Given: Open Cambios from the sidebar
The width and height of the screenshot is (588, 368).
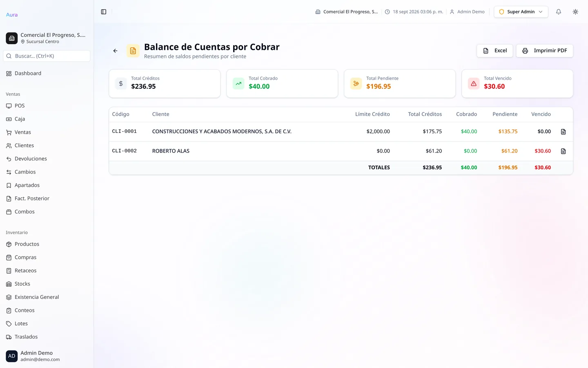Looking at the screenshot, I should pyautogui.click(x=47, y=172).
